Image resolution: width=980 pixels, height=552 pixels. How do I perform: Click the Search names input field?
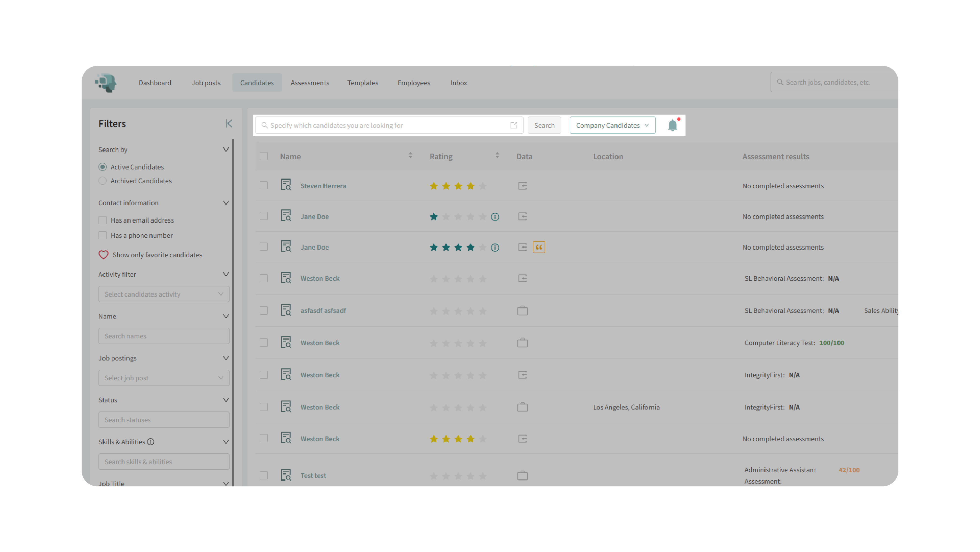click(164, 336)
